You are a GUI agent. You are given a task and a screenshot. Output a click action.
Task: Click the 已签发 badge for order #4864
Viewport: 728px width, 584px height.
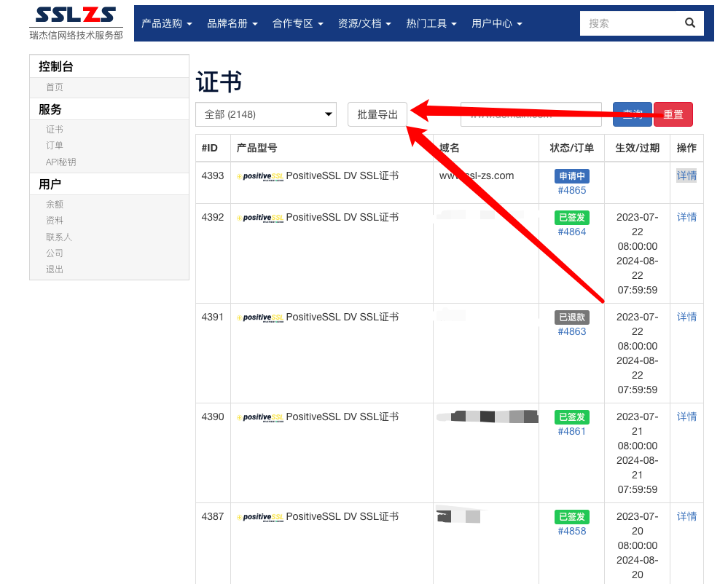[571, 218]
